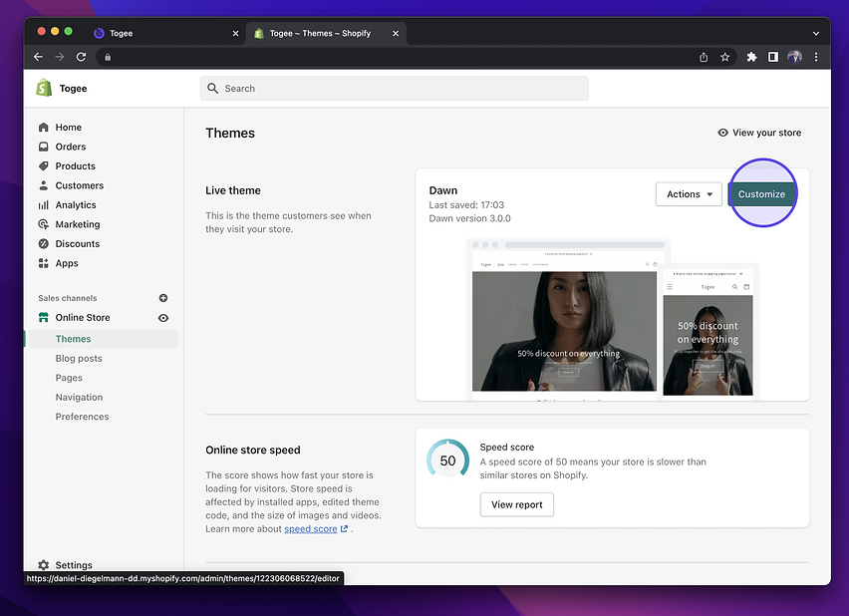This screenshot has height=616, width=849.
Task: Click the Search input field
Action: (x=395, y=89)
